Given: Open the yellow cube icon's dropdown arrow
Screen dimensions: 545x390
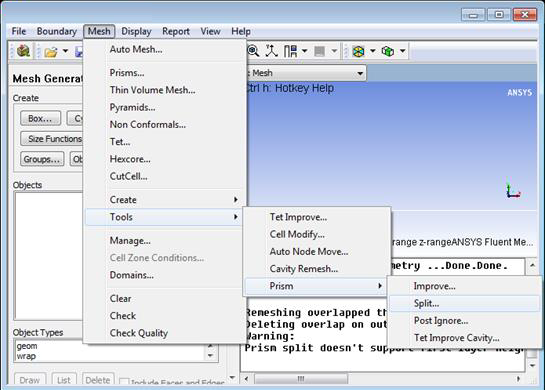Looking at the screenshot, I should [373, 51].
